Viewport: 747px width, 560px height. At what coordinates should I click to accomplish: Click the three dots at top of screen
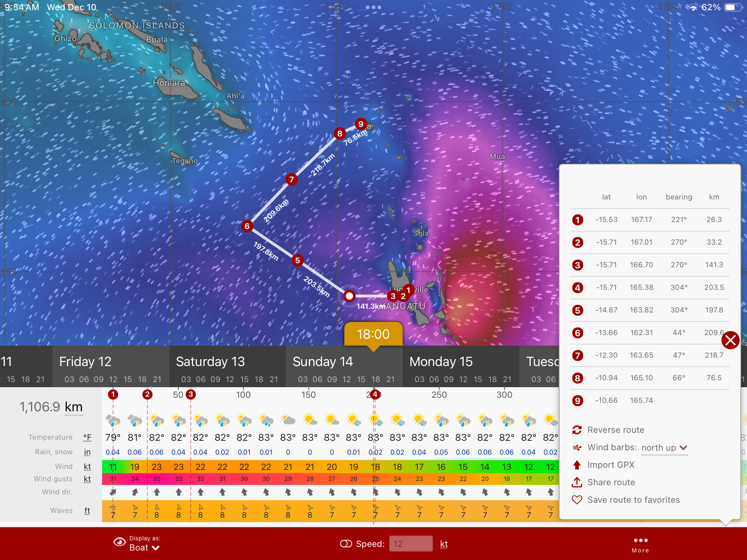(x=373, y=7)
